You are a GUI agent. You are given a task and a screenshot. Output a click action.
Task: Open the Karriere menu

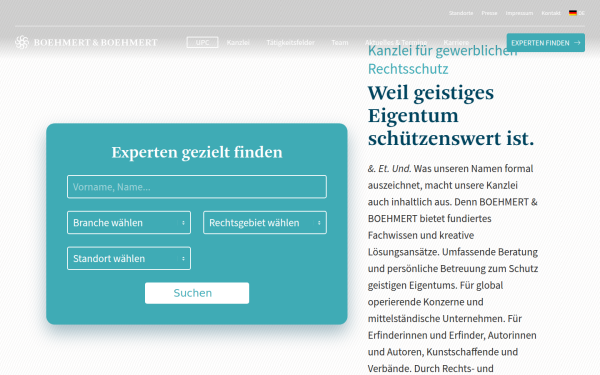[x=456, y=42]
